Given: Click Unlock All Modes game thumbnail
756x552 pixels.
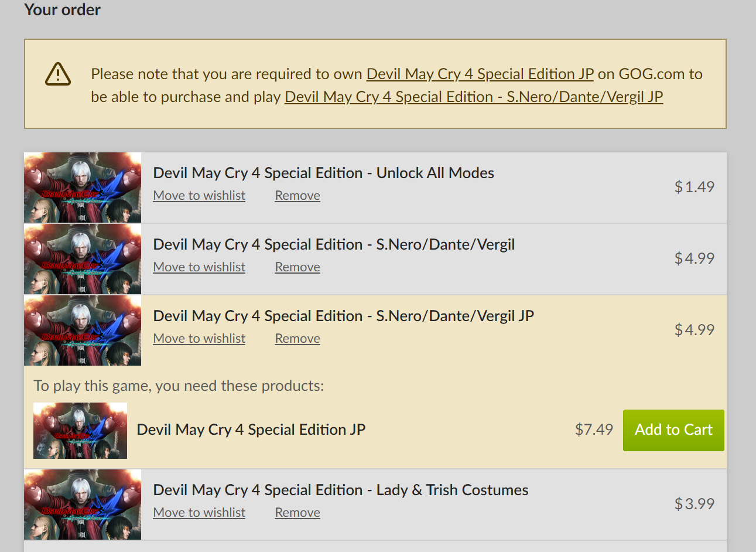Looking at the screenshot, I should [83, 188].
